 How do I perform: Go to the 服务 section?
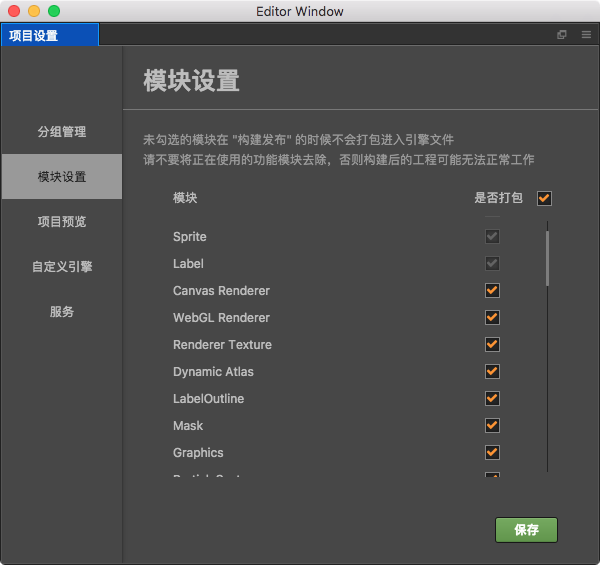(x=62, y=311)
